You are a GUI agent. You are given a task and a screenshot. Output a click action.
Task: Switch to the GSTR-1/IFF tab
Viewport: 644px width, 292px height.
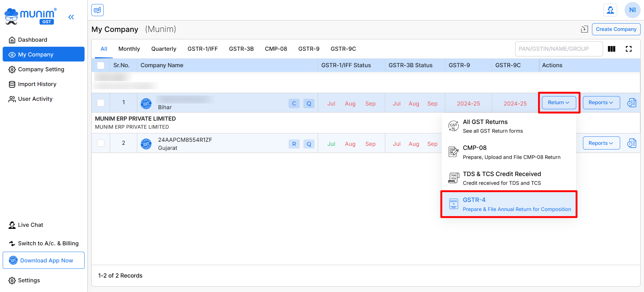pyautogui.click(x=203, y=49)
